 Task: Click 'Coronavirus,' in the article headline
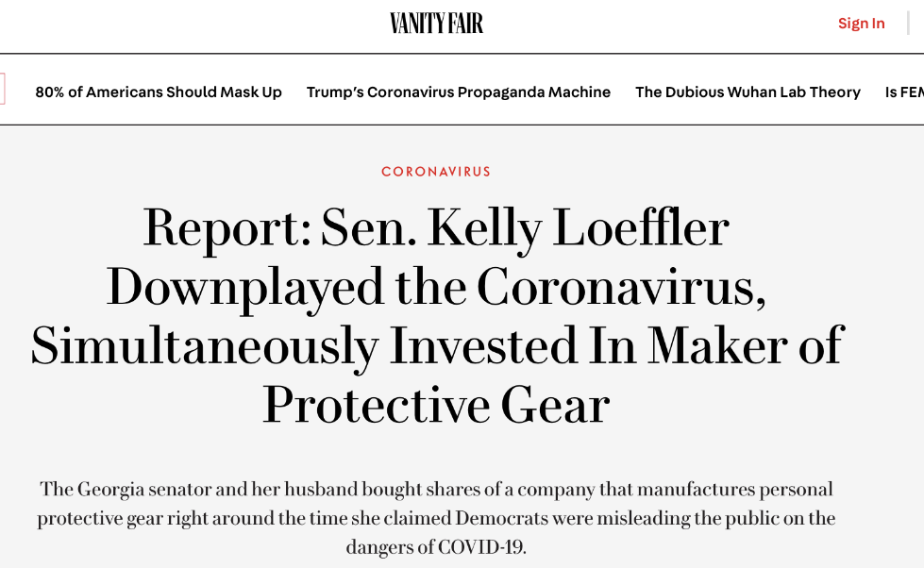(621, 288)
